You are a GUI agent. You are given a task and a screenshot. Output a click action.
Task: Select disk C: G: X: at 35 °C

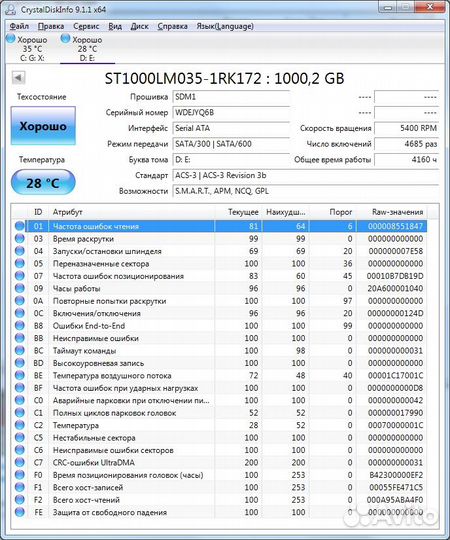tap(28, 49)
